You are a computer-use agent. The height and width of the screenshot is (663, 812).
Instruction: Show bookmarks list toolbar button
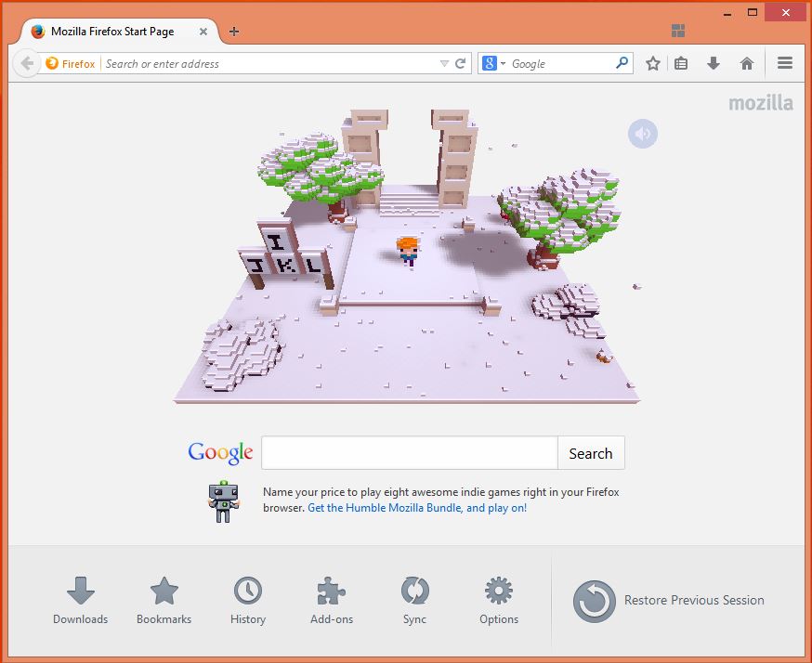click(x=681, y=64)
